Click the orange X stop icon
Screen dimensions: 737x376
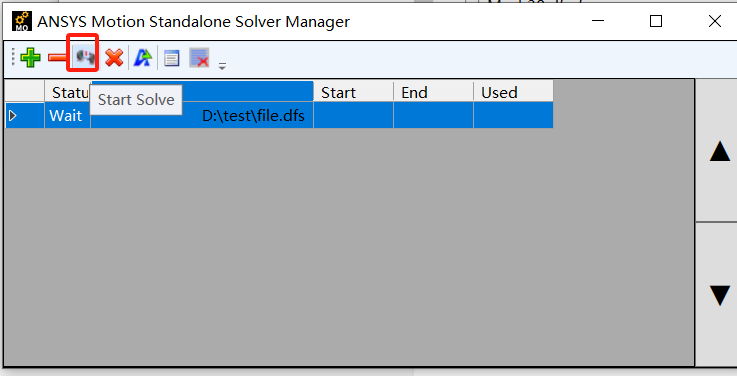point(114,58)
